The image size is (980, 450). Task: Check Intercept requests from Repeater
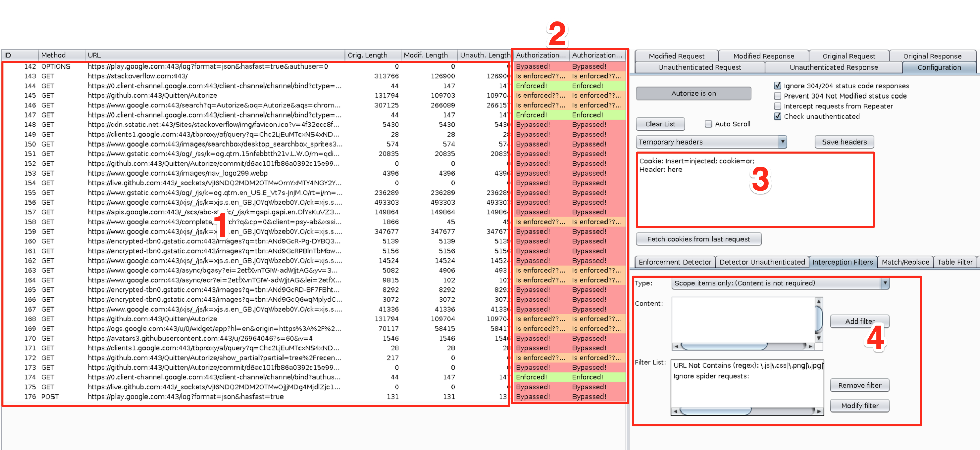777,106
